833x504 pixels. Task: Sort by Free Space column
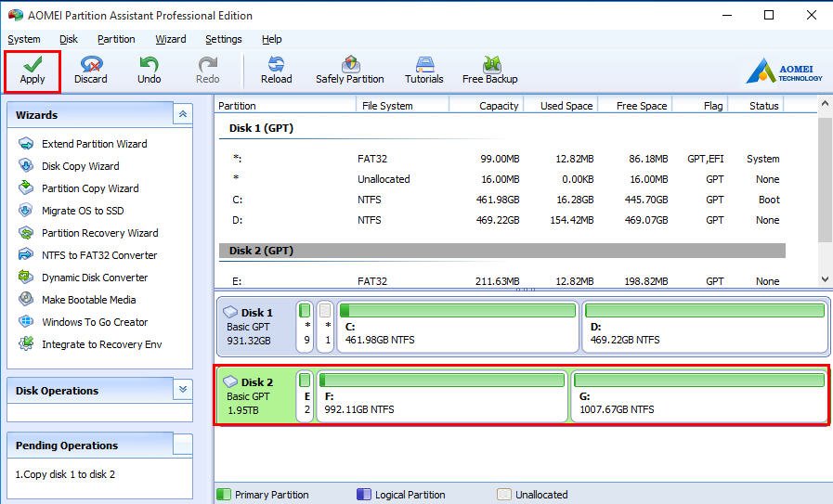point(635,106)
